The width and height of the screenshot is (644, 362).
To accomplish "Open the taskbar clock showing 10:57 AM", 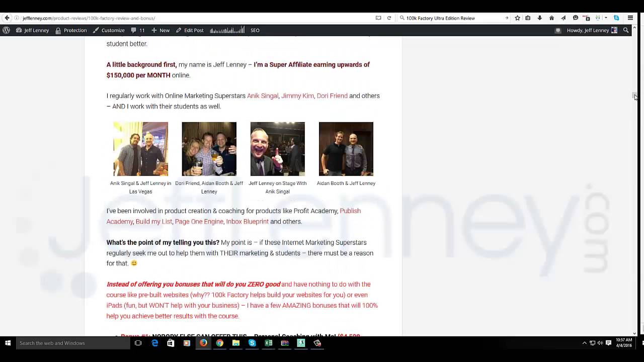I will tap(624, 343).
